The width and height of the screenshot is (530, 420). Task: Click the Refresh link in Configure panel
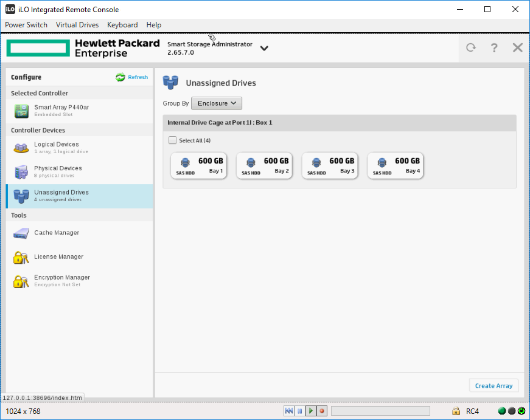tap(138, 77)
